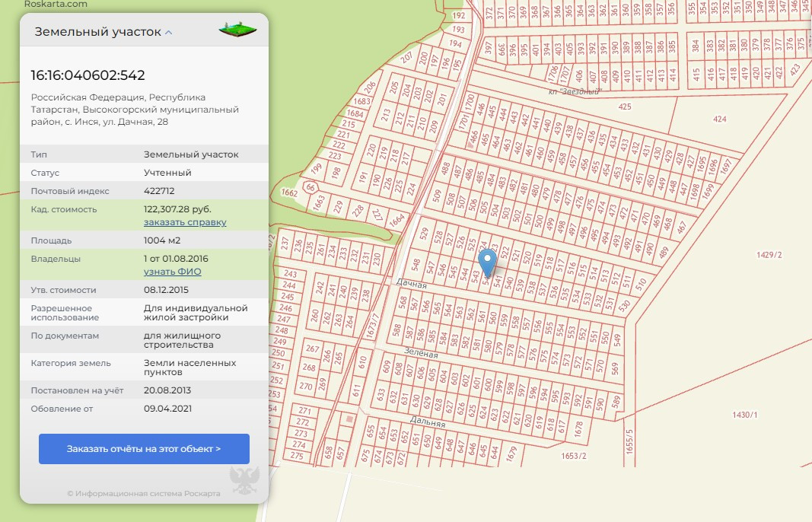Select map parcel 589
Viewport: 812px width, 522px height.
point(616,402)
